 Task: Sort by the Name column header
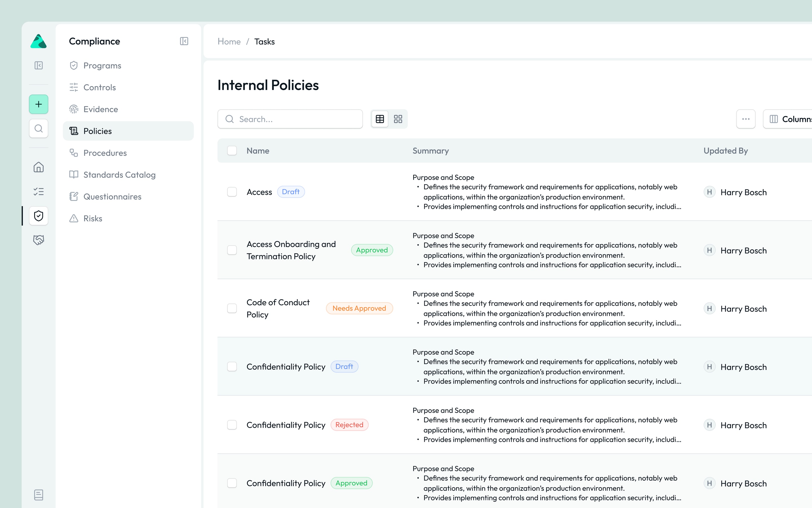coord(258,151)
